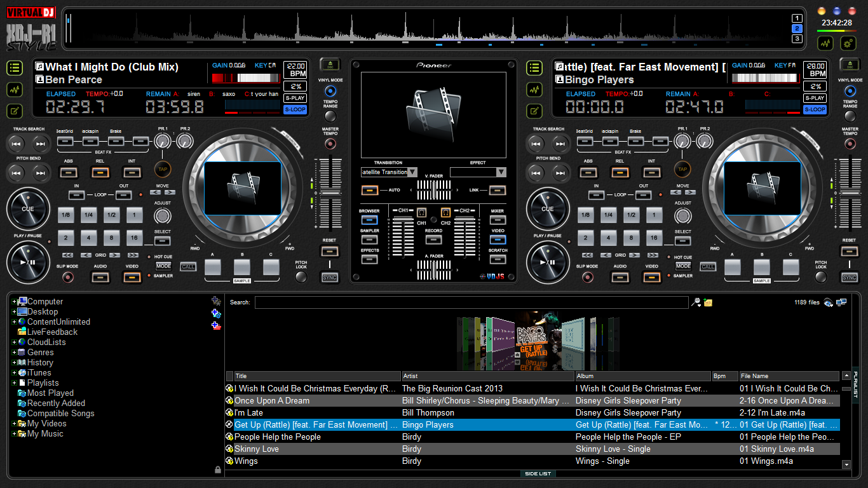Click the left deck Track Search previous button

coord(17,144)
